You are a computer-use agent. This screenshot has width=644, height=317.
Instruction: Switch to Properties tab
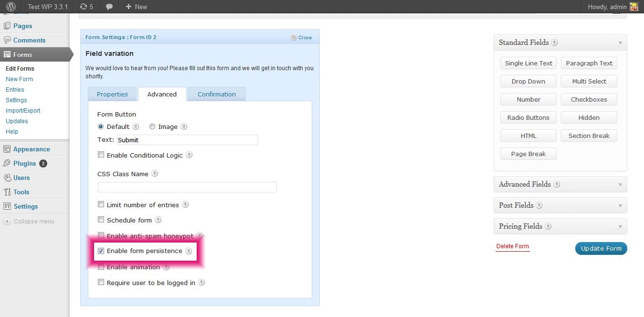click(112, 94)
